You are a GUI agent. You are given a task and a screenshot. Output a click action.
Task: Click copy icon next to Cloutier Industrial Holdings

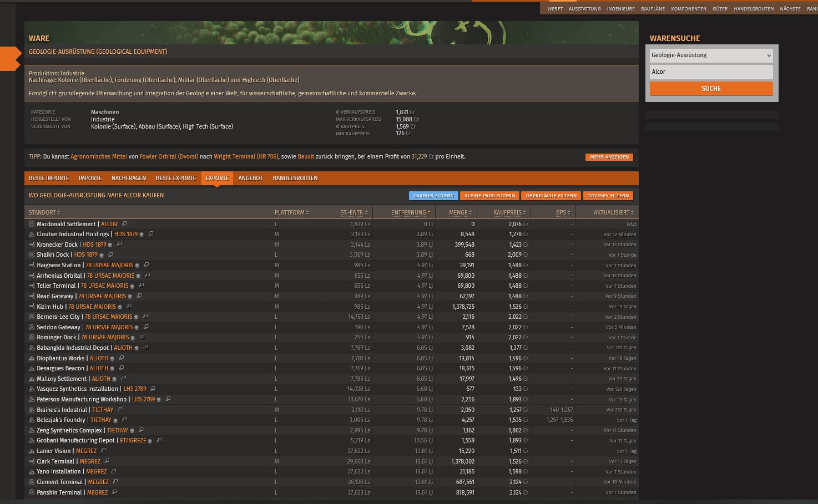(150, 234)
